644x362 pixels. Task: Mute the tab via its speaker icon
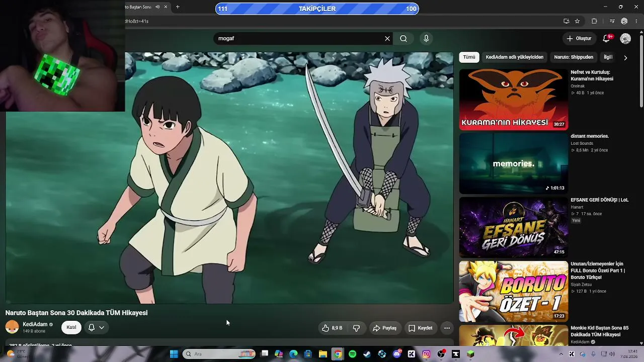[157, 7]
